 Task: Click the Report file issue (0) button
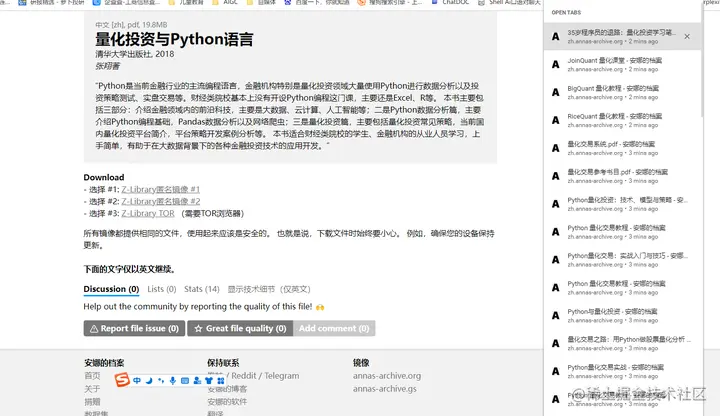click(x=134, y=328)
